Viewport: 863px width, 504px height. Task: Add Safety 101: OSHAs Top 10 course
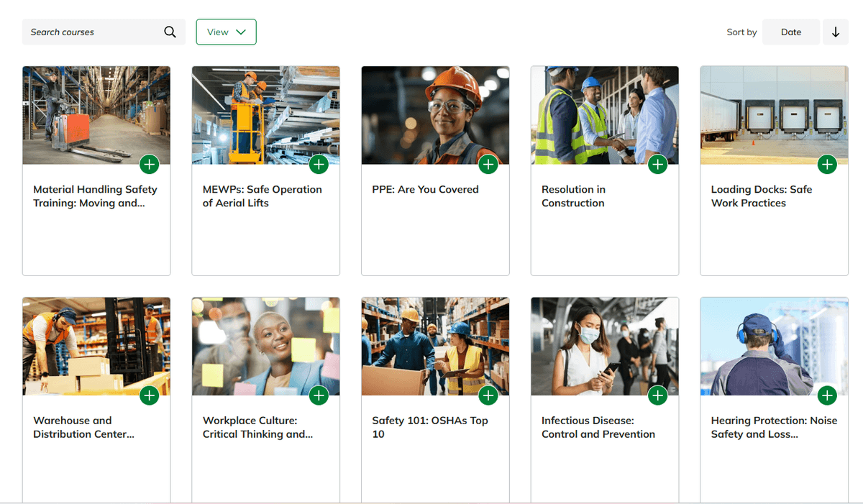pos(488,395)
